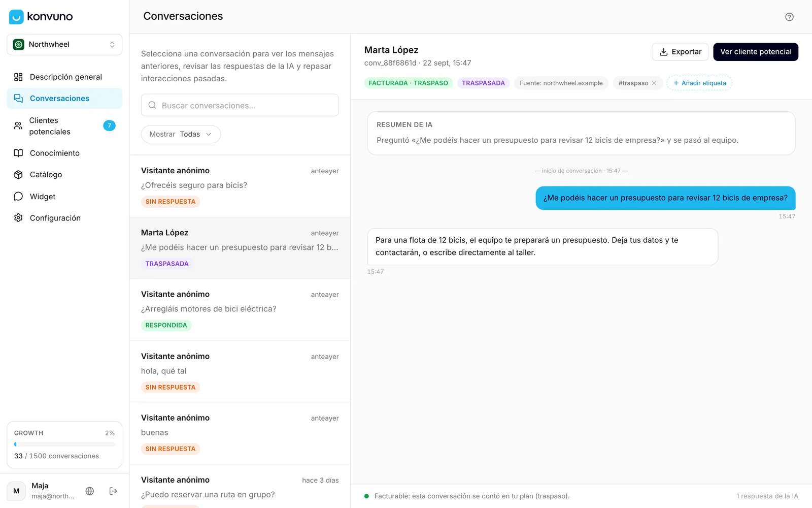812x508 pixels.
Task: Click the log out icon
Action: tap(113, 491)
